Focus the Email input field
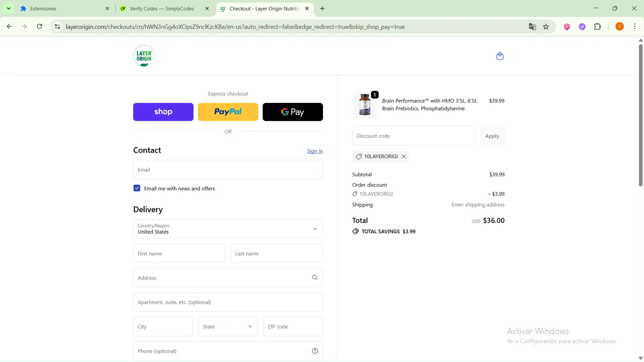The width and height of the screenshot is (644, 362). pyautogui.click(x=228, y=170)
